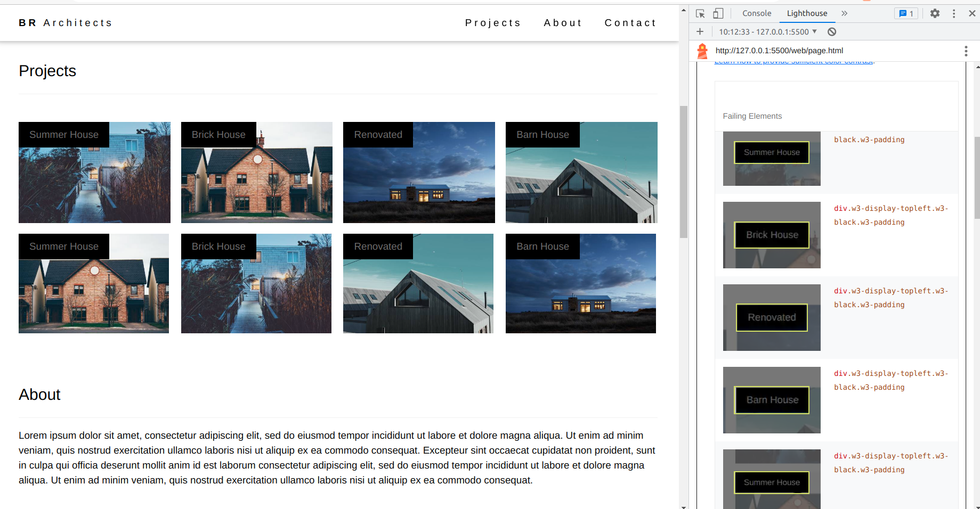Open the Issues counter speech bubble
Viewport: 980px width, 509px height.
(x=905, y=13)
